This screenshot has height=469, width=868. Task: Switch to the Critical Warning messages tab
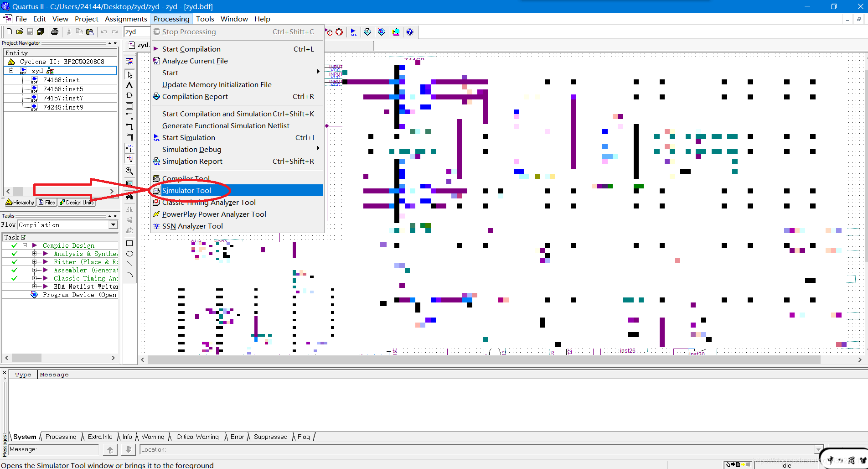[197, 437]
